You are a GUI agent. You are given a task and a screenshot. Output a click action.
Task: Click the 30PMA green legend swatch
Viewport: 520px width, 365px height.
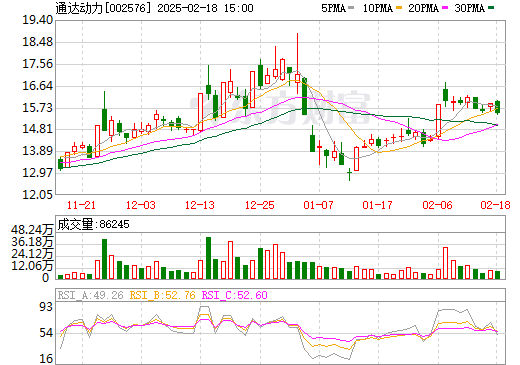pos(491,8)
